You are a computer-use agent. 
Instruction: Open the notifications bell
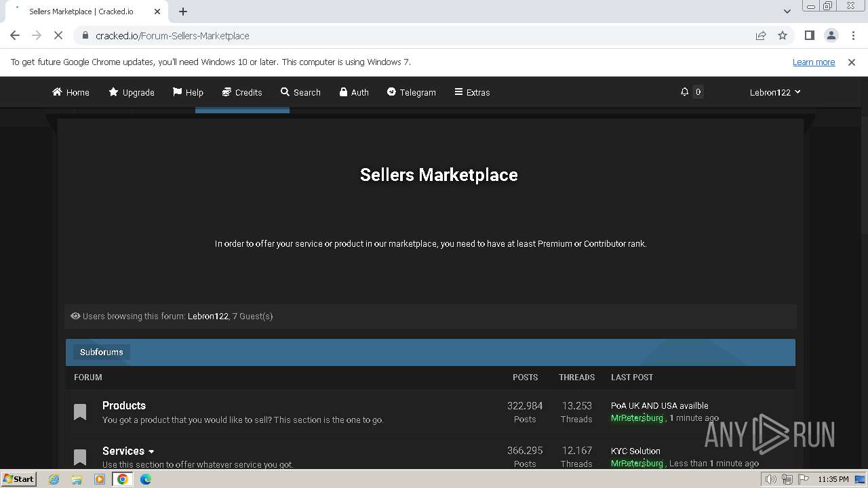tap(685, 91)
